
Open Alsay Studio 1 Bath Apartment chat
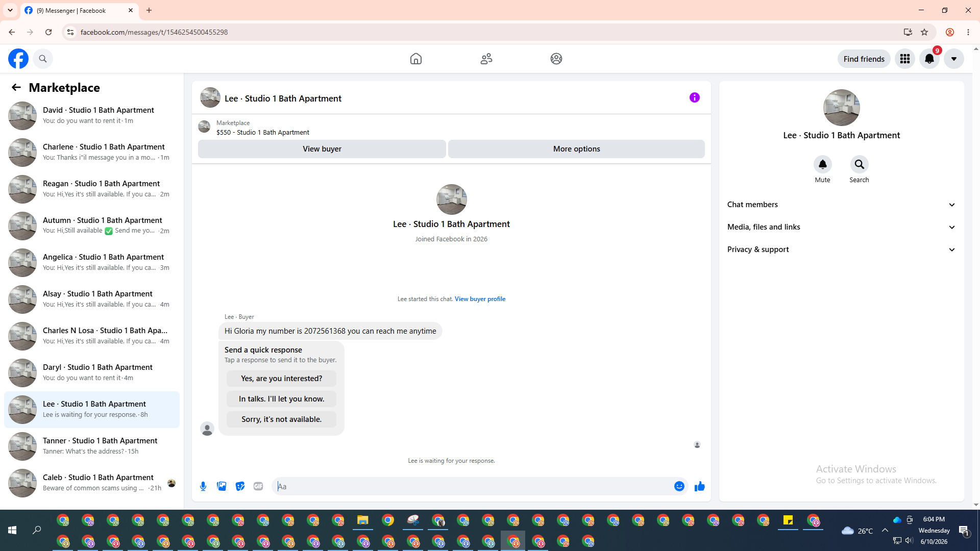[92, 299]
